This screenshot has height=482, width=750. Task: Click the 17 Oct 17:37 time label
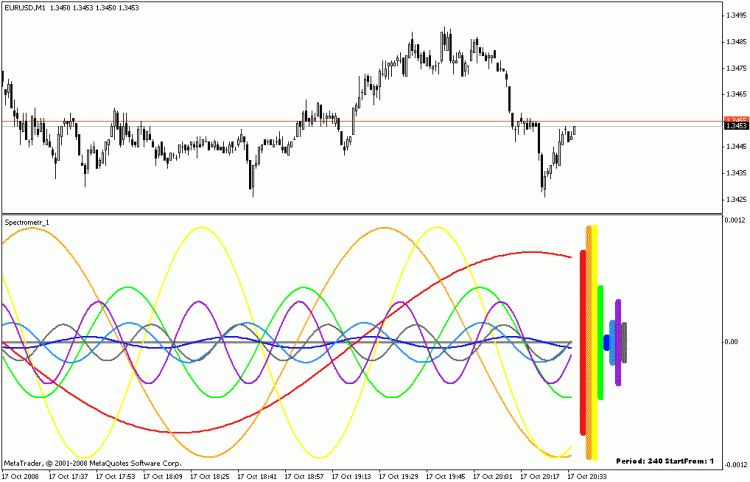[68, 477]
